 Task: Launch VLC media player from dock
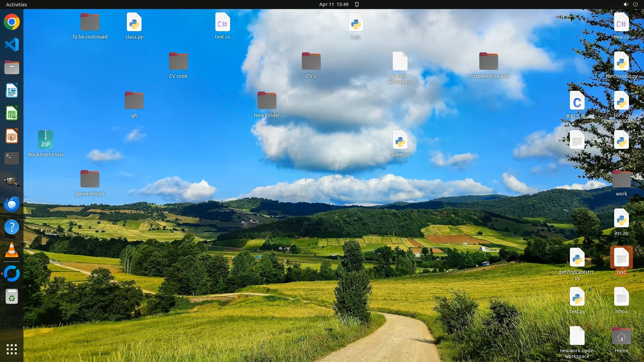pos(12,250)
